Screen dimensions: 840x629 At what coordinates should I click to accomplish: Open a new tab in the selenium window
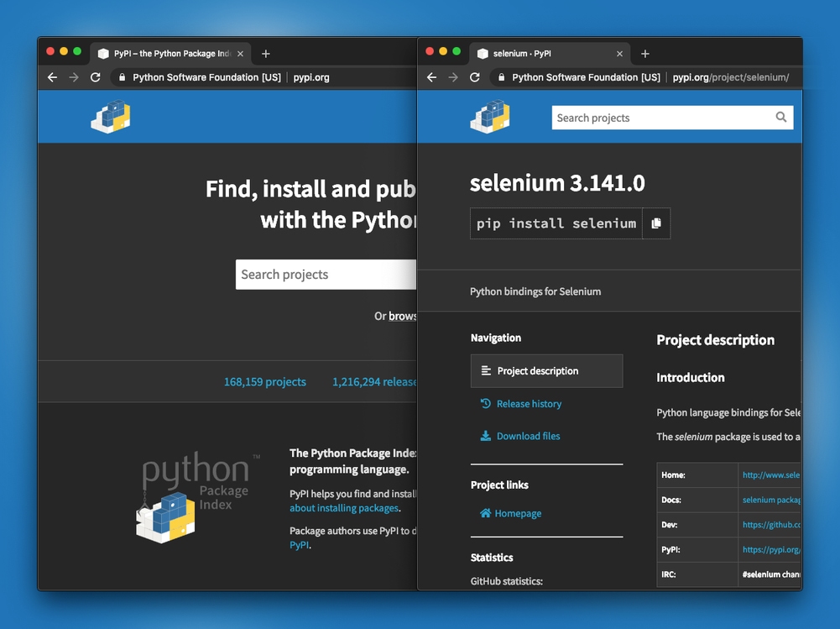click(x=645, y=54)
